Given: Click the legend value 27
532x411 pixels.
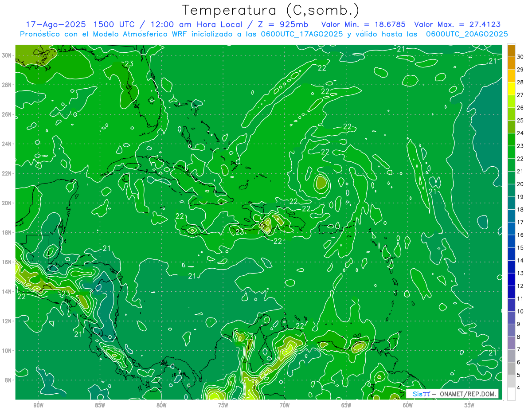Looking at the screenshot, I should [x=520, y=95].
